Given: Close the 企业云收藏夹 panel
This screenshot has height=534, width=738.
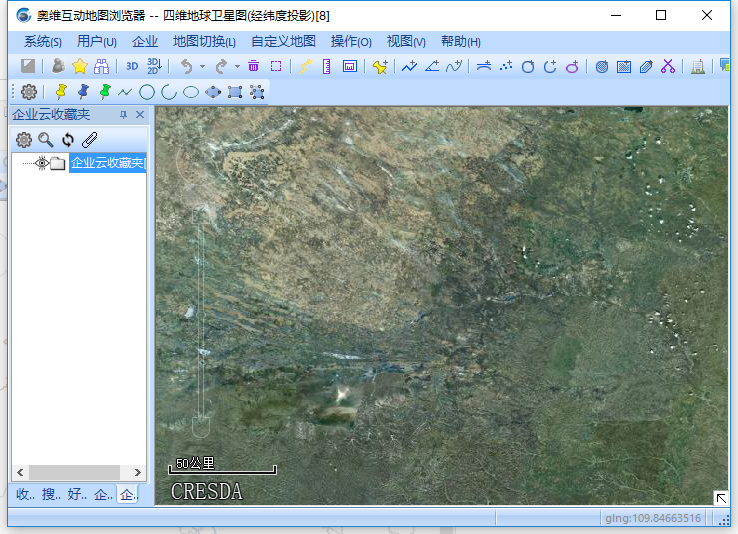Looking at the screenshot, I should [x=140, y=115].
